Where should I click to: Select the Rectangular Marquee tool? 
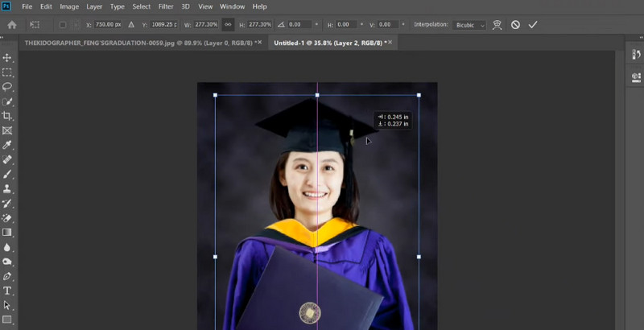pos(7,72)
